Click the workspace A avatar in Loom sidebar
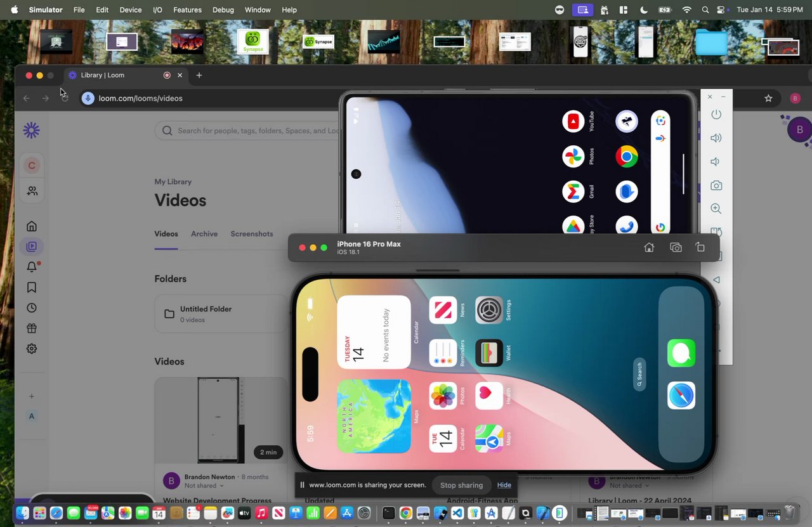The image size is (812, 527). [x=32, y=417]
